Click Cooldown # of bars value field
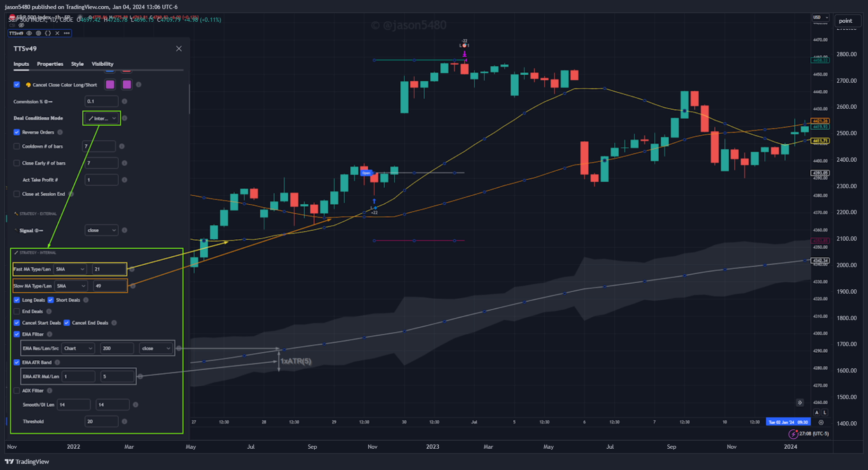The height and width of the screenshot is (470, 868). (99, 146)
